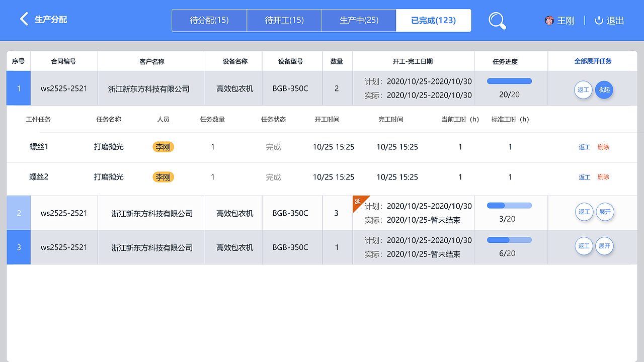Click ws2525-2521 in row 1
Image resolution: width=644 pixels, height=362 pixels.
coord(64,88)
